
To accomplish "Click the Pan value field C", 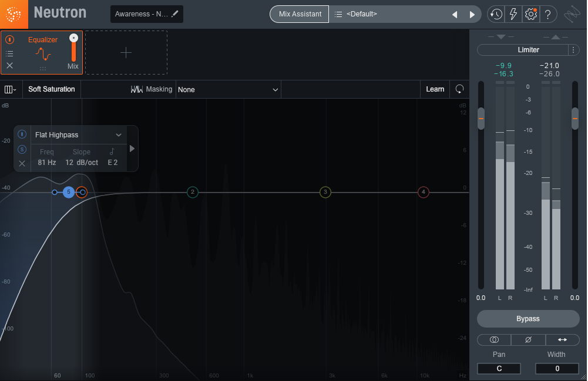I will [x=499, y=369].
